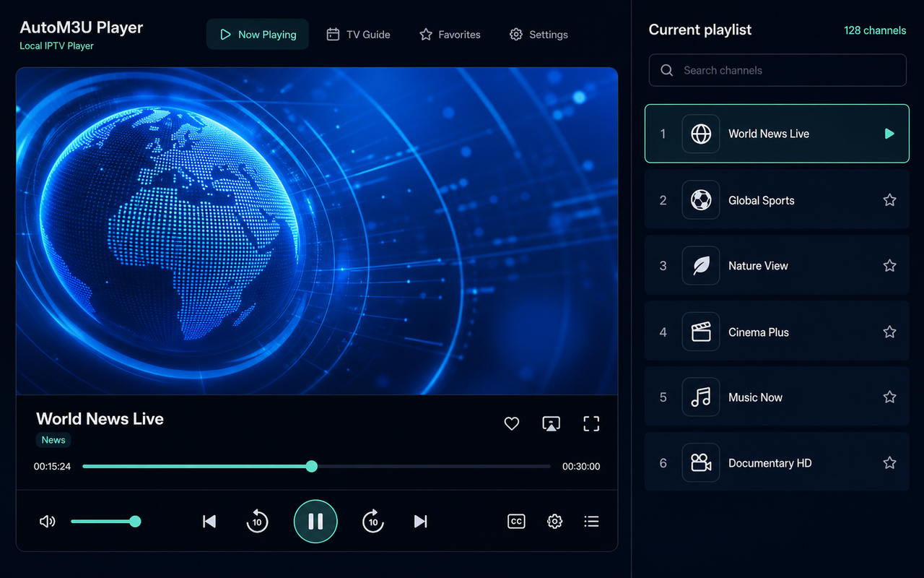The width and height of the screenshot is (924, 578).
Task: Star Cinema Plus as favorite
Action: (889, 332)
